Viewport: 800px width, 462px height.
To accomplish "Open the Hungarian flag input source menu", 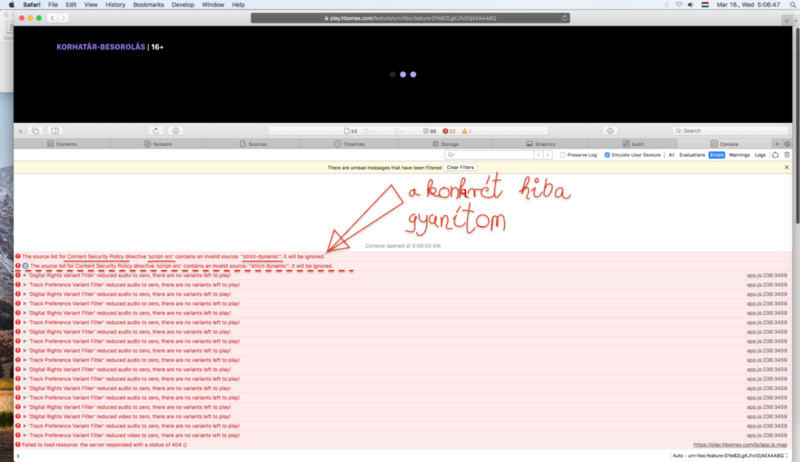I will click(705, 5).
